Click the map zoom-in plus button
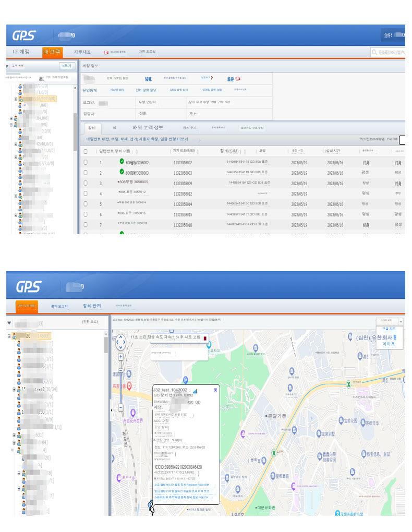The image size is (412, 532). [121, 357]
